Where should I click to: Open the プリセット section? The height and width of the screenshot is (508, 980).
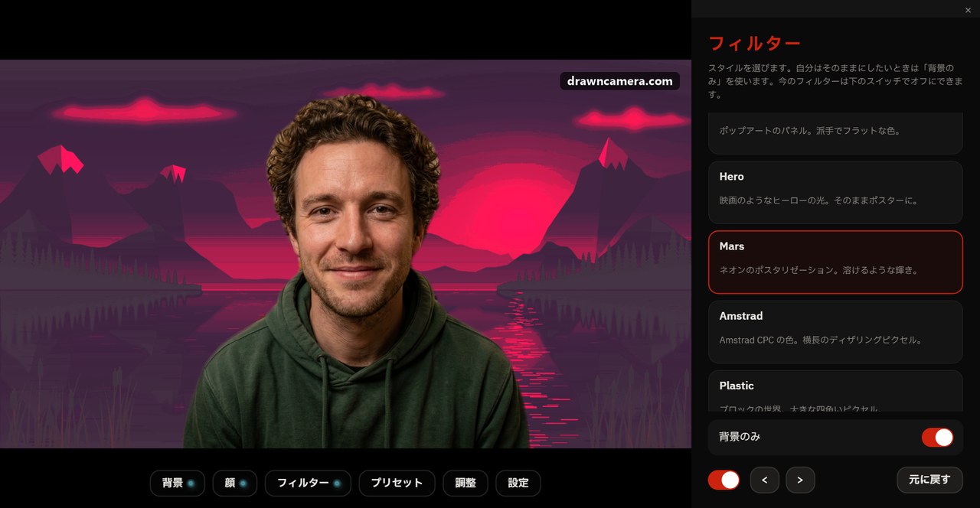pos(397,484)
